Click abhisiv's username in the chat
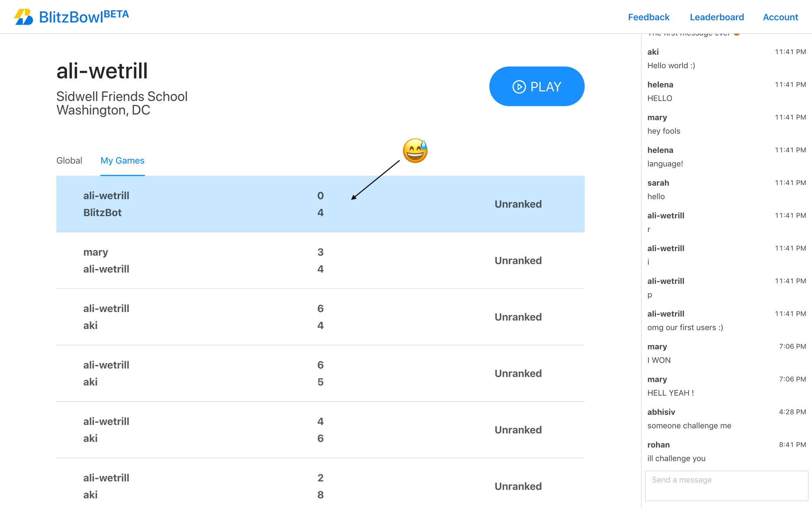The width and height of the screenshot is (812, 508). pyautogui.click(x=661, y=412)
